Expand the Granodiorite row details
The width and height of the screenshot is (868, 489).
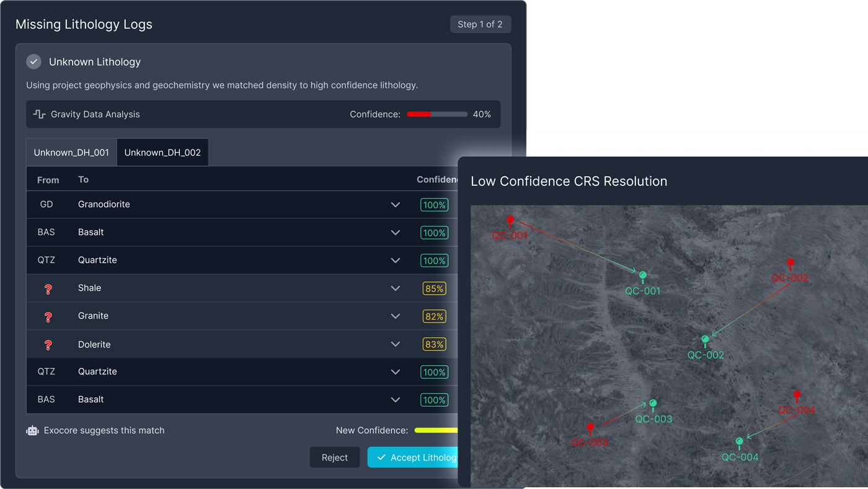(x=395, y=205)
